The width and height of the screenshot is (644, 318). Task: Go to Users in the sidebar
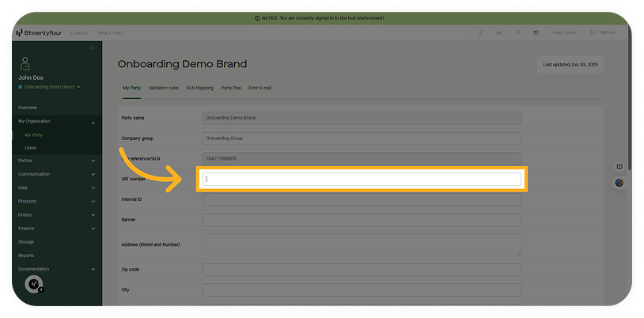tap(30, 148)
